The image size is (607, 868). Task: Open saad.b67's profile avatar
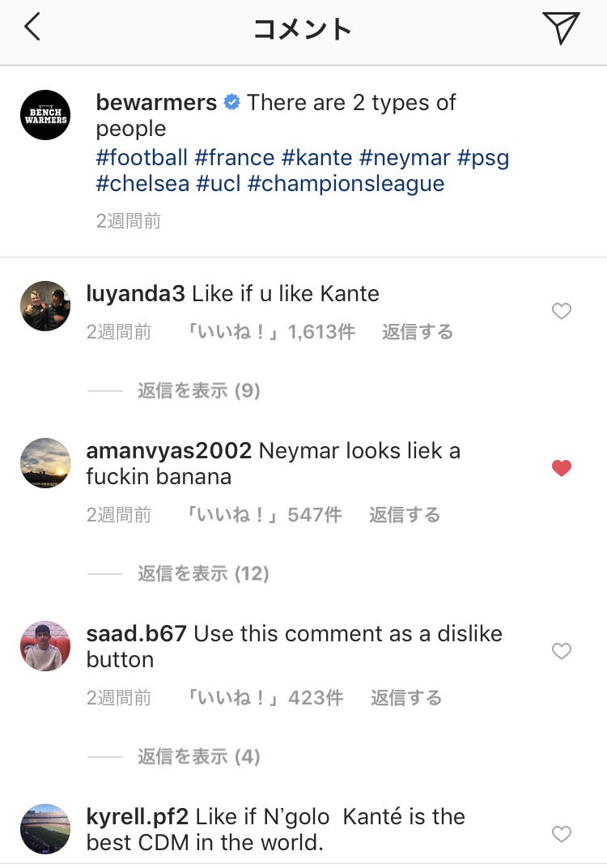pyautogui.click(x=45, y=646)
